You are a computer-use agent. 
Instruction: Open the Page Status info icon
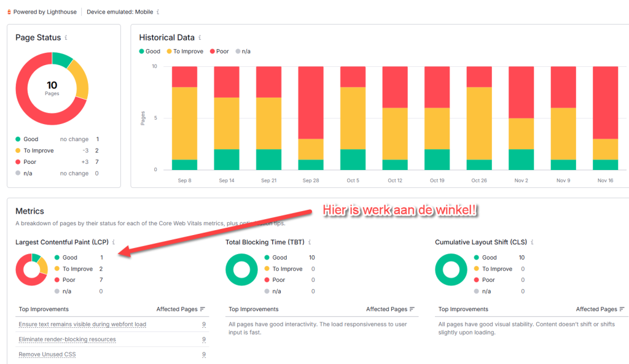point(66,37)
